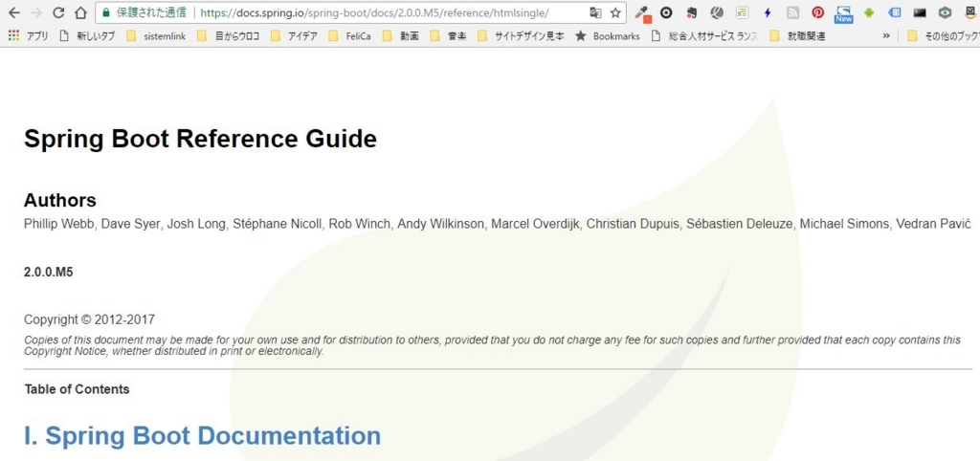Open the hexagon eye extension icon
980x461 pixels.
click(x=945, y=12)
